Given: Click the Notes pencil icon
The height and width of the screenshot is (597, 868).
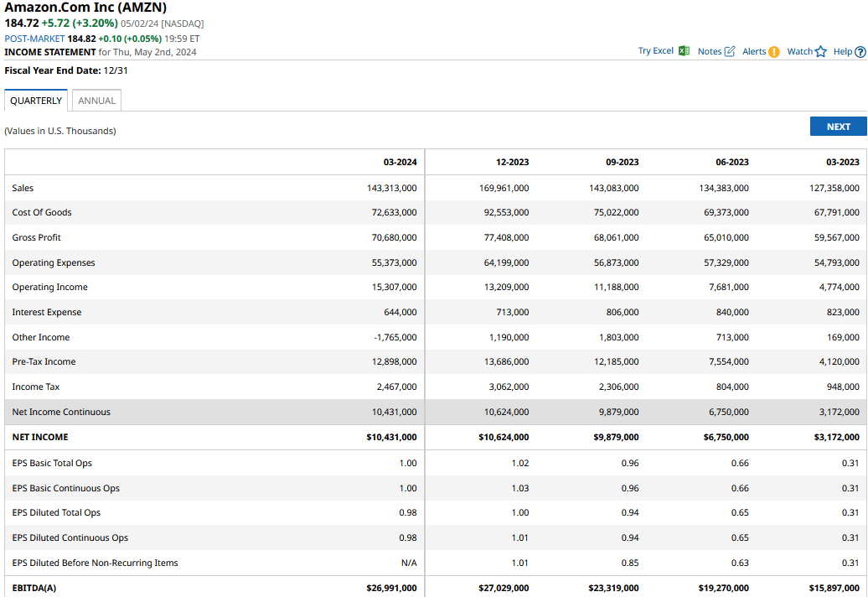Looking at the screenshot, I should tap(729, 51).
